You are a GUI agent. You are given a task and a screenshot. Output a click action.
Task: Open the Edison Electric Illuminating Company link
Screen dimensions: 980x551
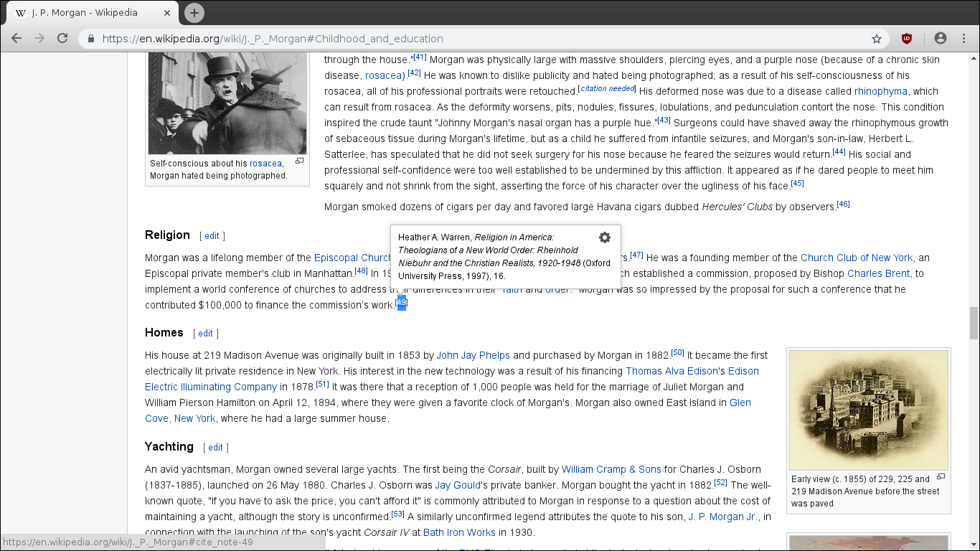click(x=211, y=387)
